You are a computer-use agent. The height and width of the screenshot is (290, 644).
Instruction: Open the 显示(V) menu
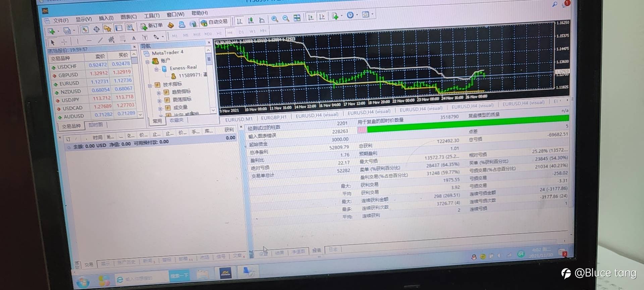[x=83, y=19]
